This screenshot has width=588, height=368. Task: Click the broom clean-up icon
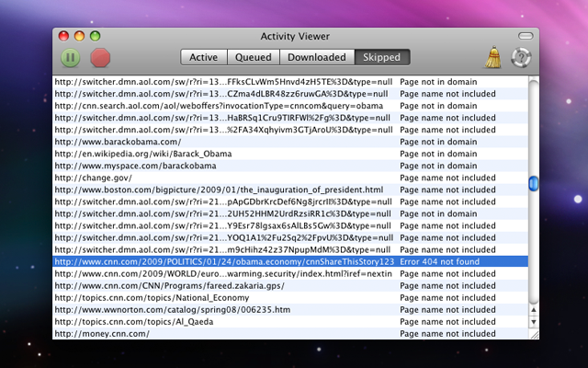[x=493, y=57]
